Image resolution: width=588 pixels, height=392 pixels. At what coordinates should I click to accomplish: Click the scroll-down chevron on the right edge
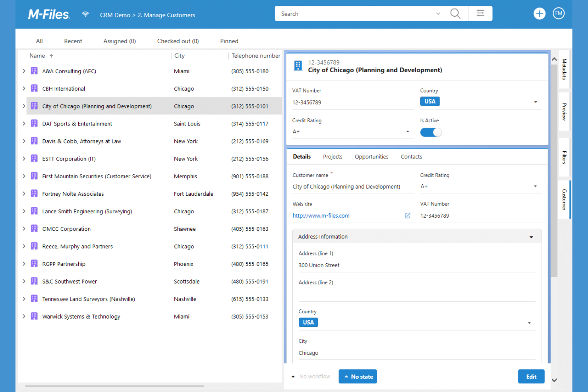[x=554, y=380]
